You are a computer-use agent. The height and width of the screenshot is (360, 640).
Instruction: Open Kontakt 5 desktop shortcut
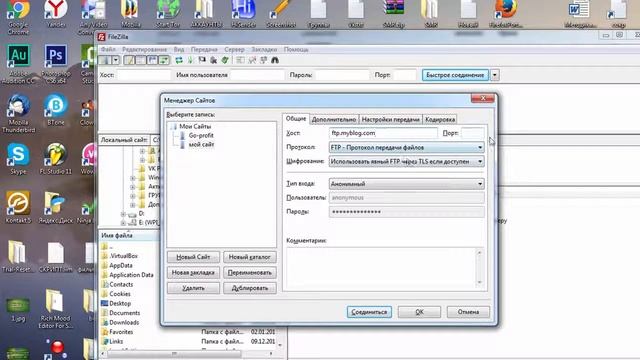(18, 207)
